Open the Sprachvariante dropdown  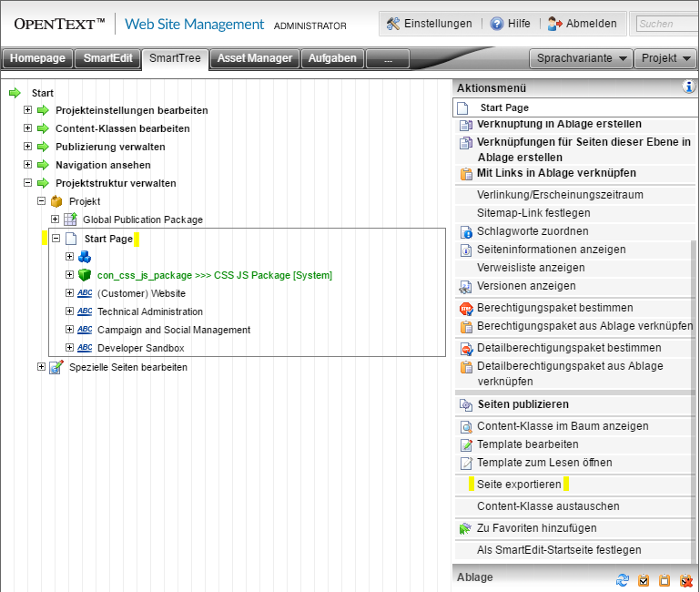[582, 58]
